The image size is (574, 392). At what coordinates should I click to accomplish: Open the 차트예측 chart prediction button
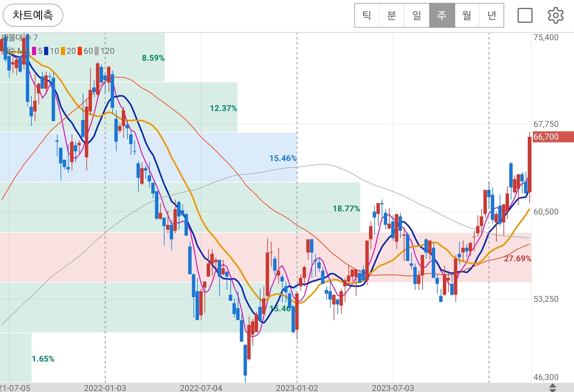point(33,15)
